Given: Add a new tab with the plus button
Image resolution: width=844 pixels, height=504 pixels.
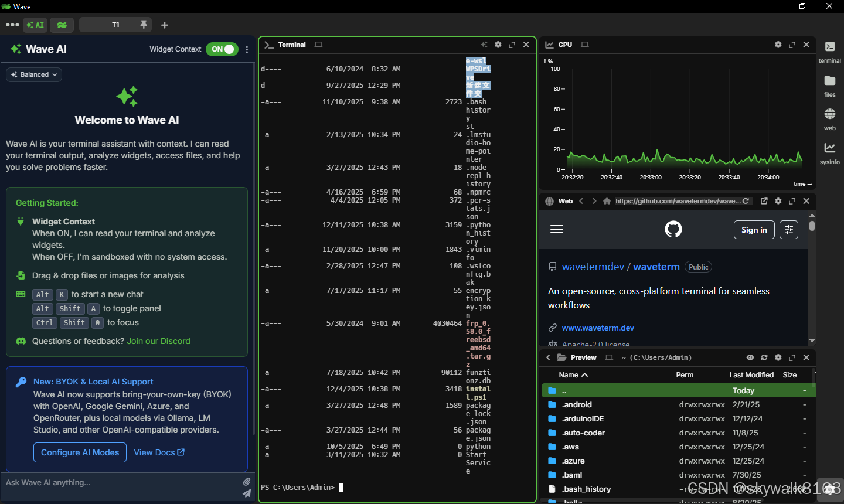Looking at the screenshot, I should (165, 25).
